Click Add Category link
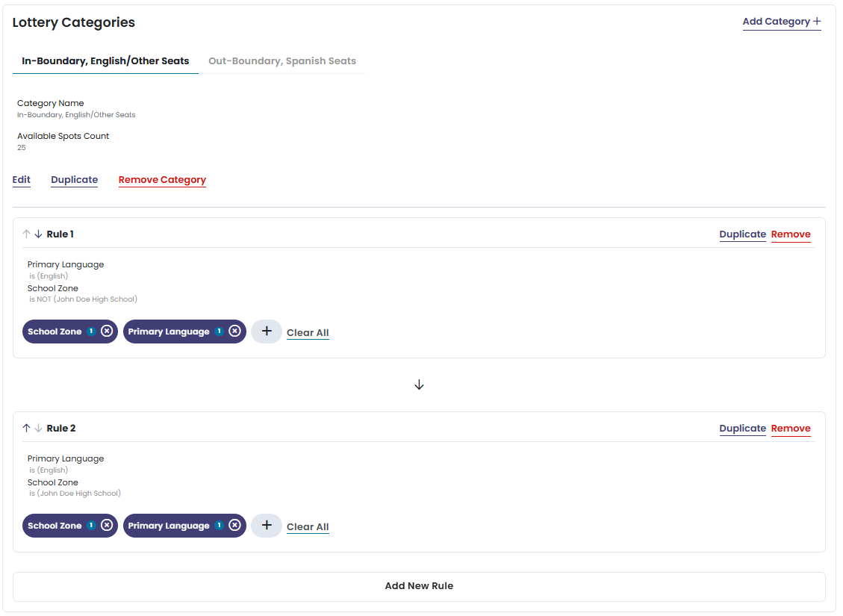 [781, 22]
